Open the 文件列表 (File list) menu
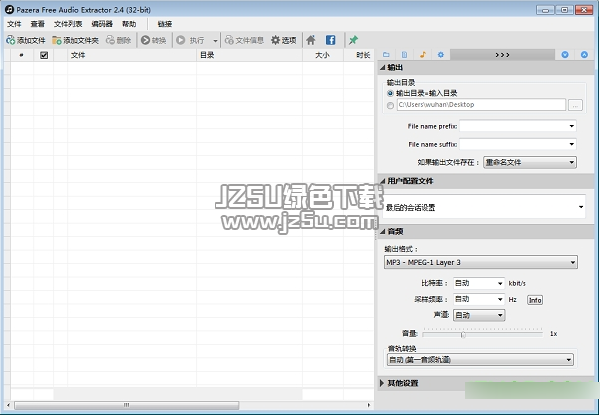This screenshot has height=415, width=600. pyautogui.click(x=68, y=24)
